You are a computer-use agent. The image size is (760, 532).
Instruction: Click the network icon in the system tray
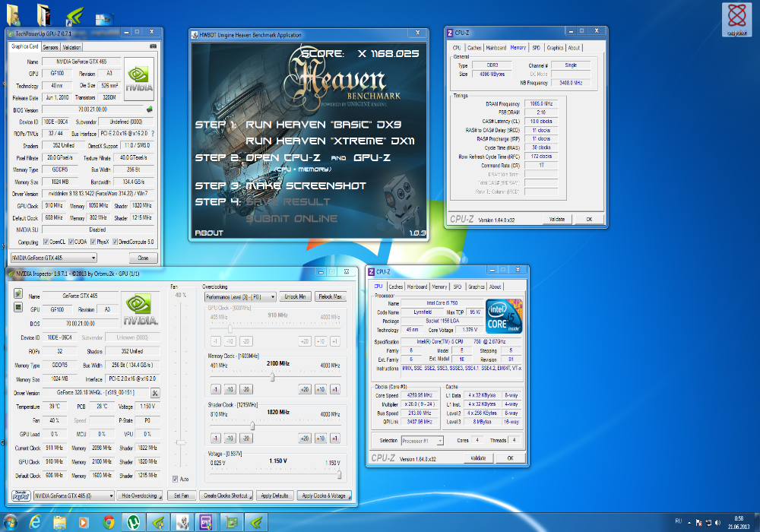coord(708,522)
